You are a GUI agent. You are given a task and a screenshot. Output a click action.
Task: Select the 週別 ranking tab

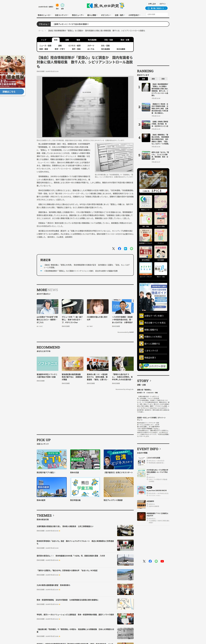(153, 79)
